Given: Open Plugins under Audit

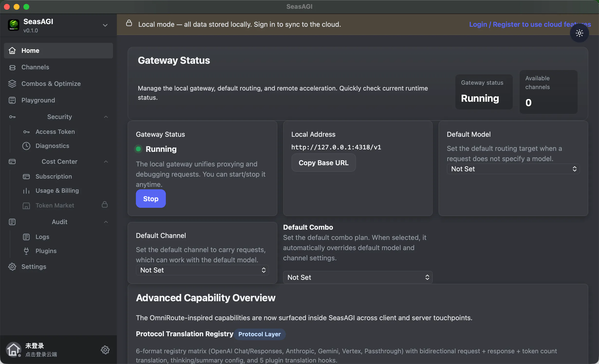Looking at the screenshot, I should (64, 251).
